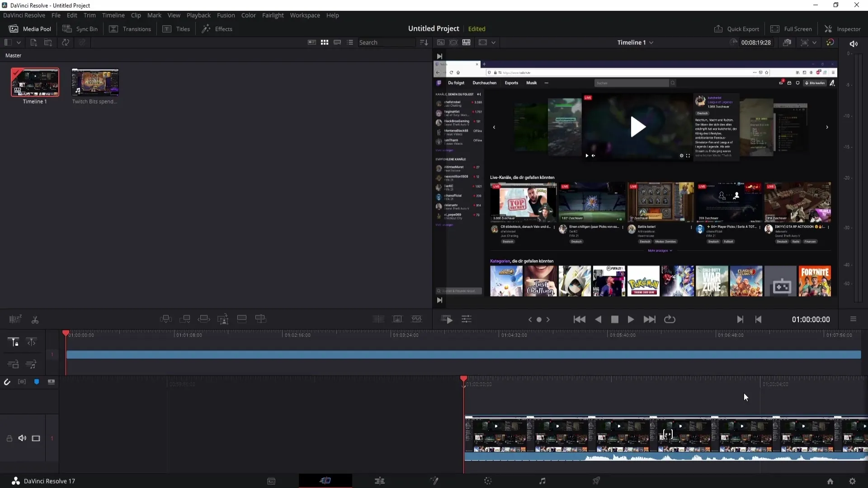
Task: Click the import media folder icon
Action: [48, 42]
